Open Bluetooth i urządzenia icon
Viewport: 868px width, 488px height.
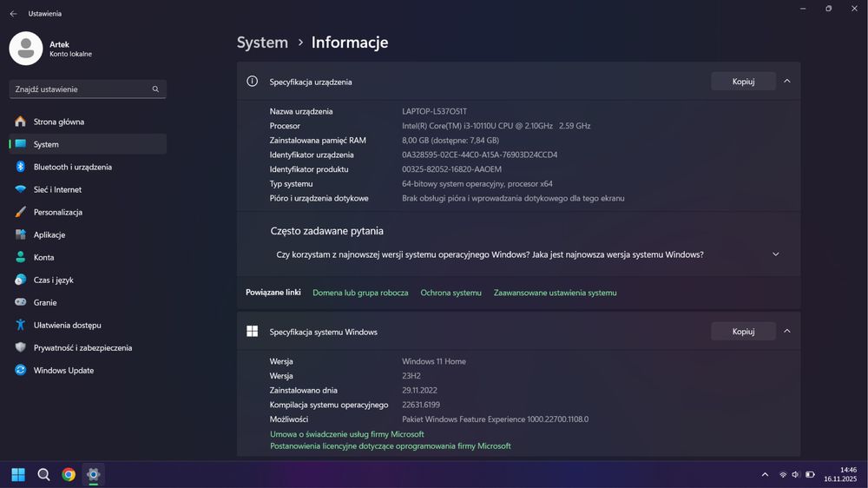21,167
